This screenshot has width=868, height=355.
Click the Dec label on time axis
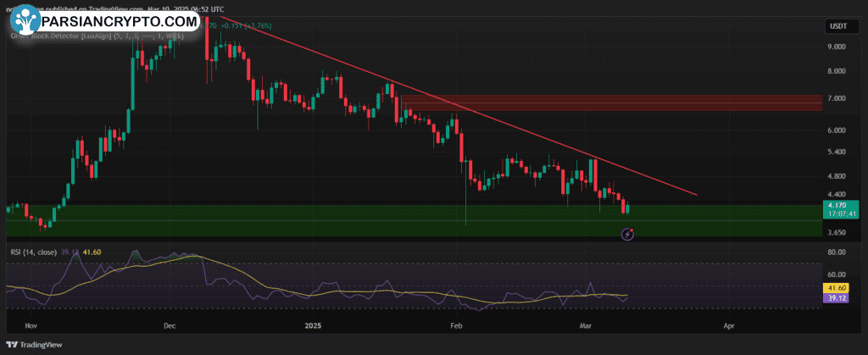click(x=169, y=324)
